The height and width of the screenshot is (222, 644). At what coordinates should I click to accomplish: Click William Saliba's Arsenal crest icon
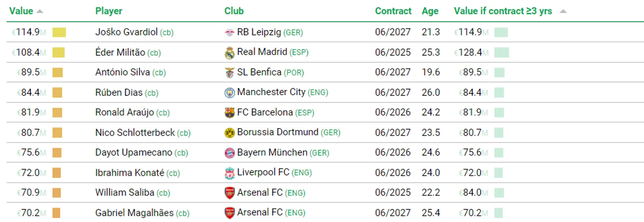tap(229, 193)
